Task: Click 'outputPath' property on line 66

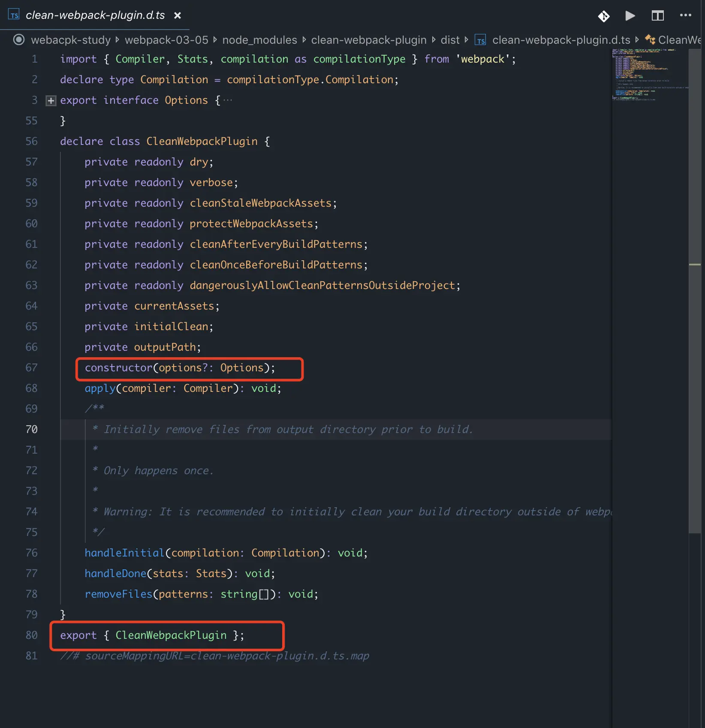Action: pyautogui.click(x=165, y=347)
